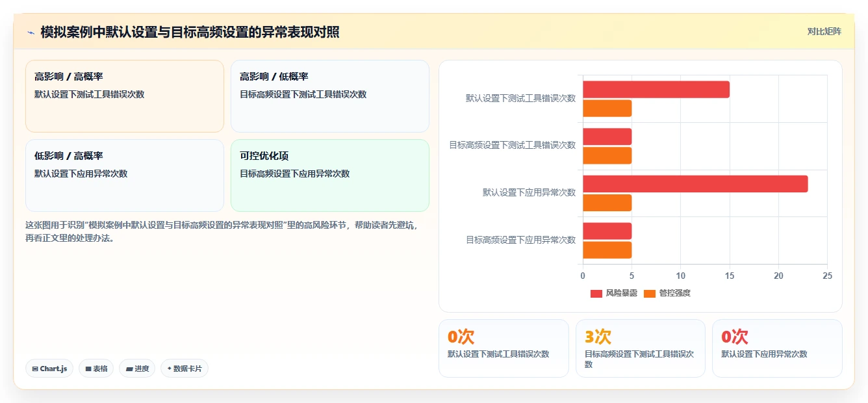Click x-axis tick value 25
This screenshot has width=868, height=403.
point(827,276)
